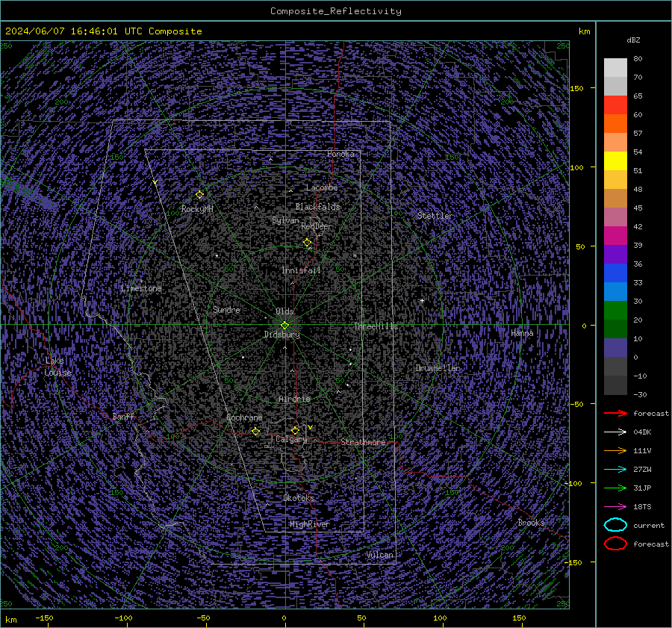Click the HighRiver city label
The height and width of the screenshot is (628, 672).
point(309,524)
